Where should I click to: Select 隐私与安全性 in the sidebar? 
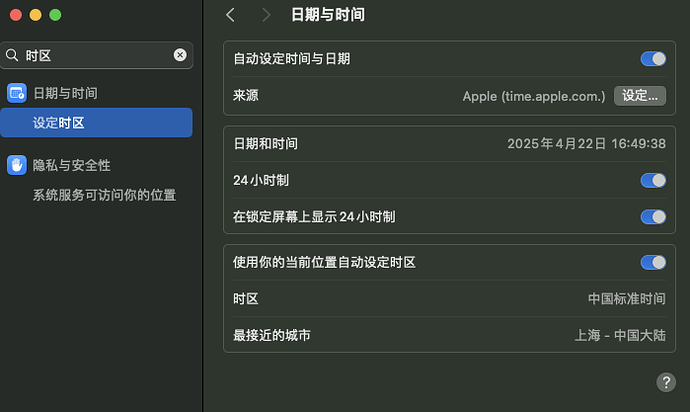71,165
